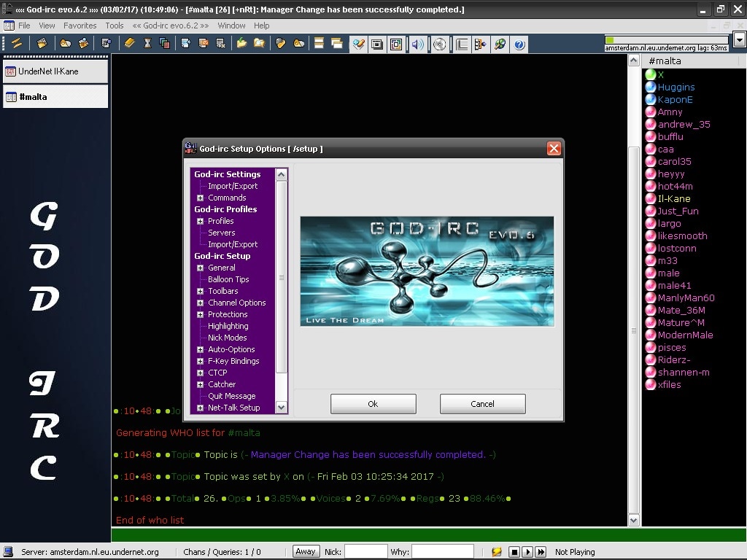
Task: Start playback with the play button
Action: point(527,552)
